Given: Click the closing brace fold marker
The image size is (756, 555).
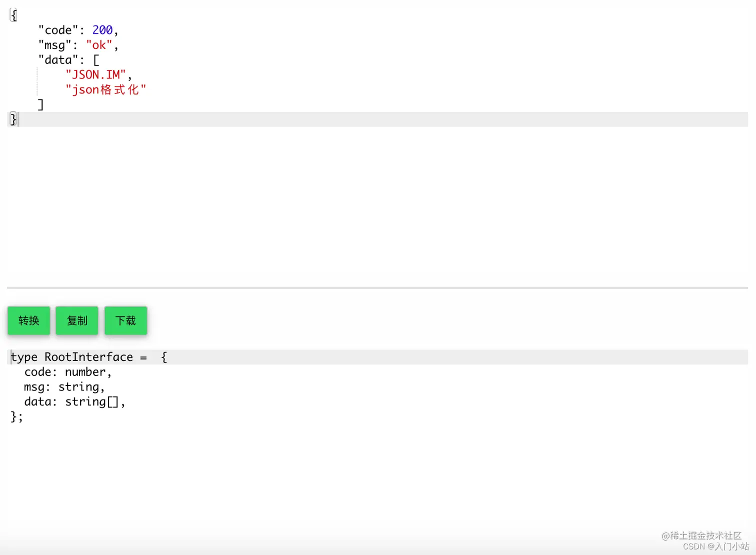Looking at the screenshot, I should [x=13, y=119].
